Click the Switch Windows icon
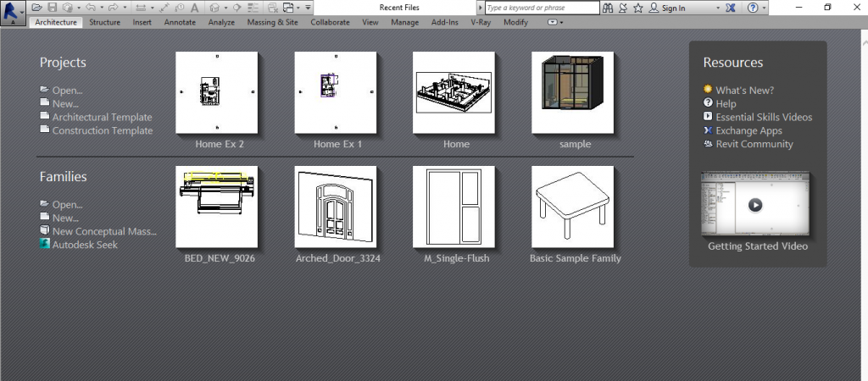The image size is (868, 381). click(x=288, y=8)
